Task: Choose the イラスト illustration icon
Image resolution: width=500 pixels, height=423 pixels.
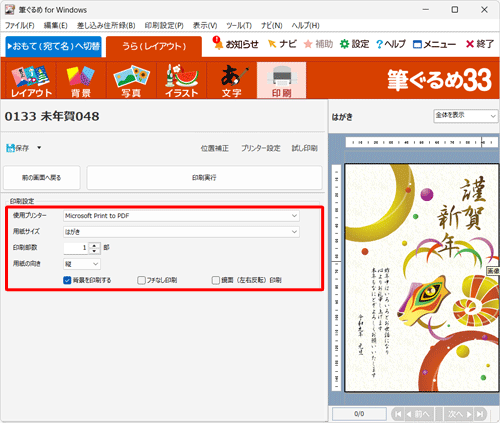Action: 182,80
